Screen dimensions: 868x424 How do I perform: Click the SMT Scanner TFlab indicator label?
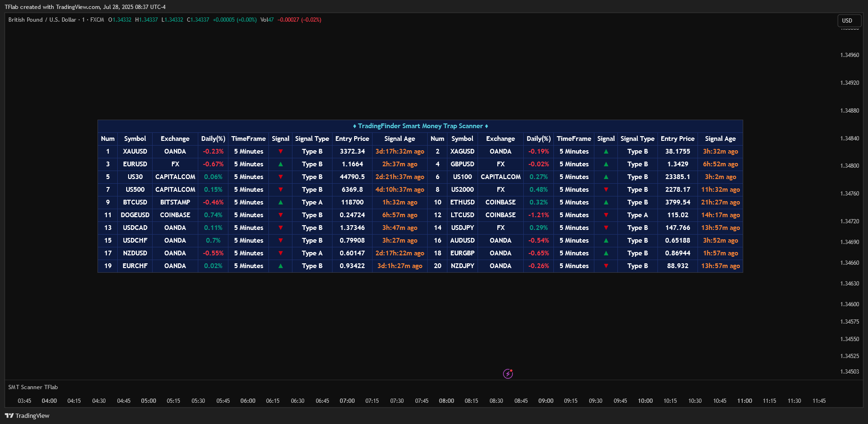[33, 387]
